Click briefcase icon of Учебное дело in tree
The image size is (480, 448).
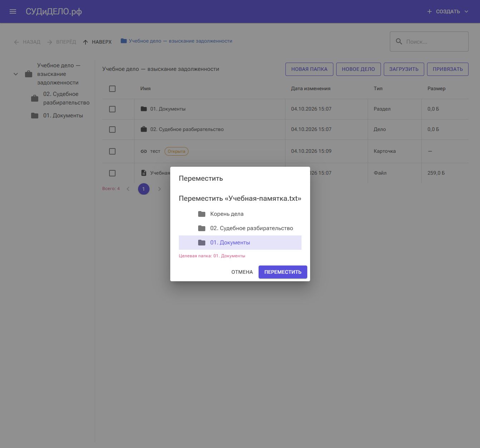click(x=29, y=74)
